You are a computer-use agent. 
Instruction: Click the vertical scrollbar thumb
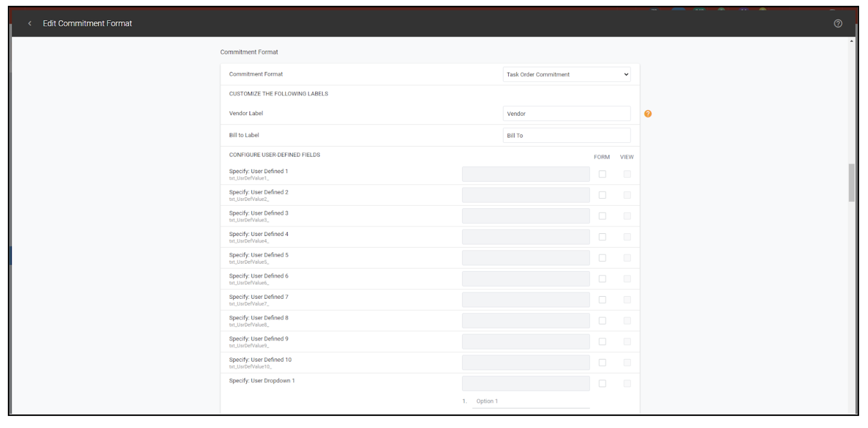pos(851,183)
